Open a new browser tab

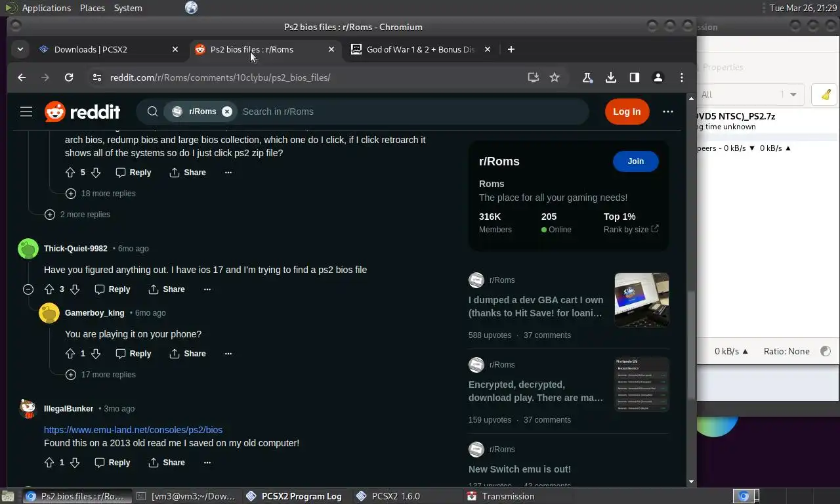511,49
